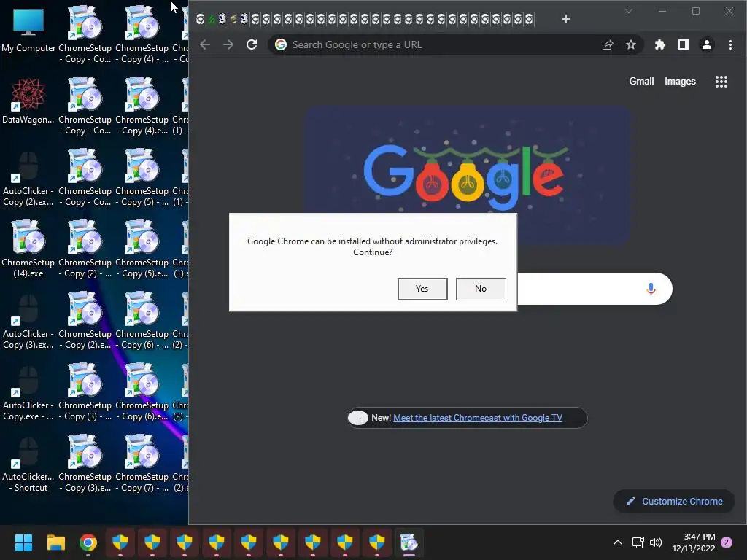
Task: Select the DataWagon desktop shortcut
Action: [x=28, y=101]
